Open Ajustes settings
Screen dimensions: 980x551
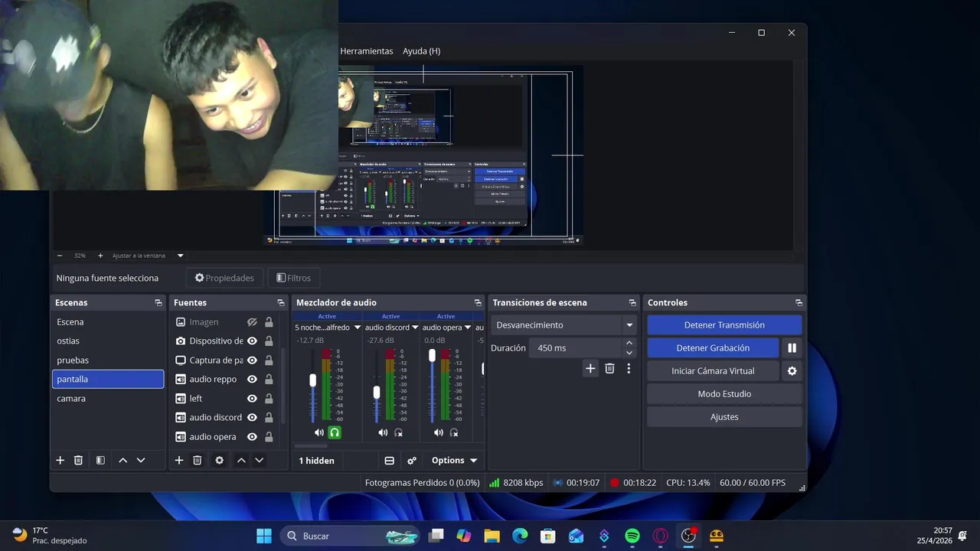click(x=724, y=416)
